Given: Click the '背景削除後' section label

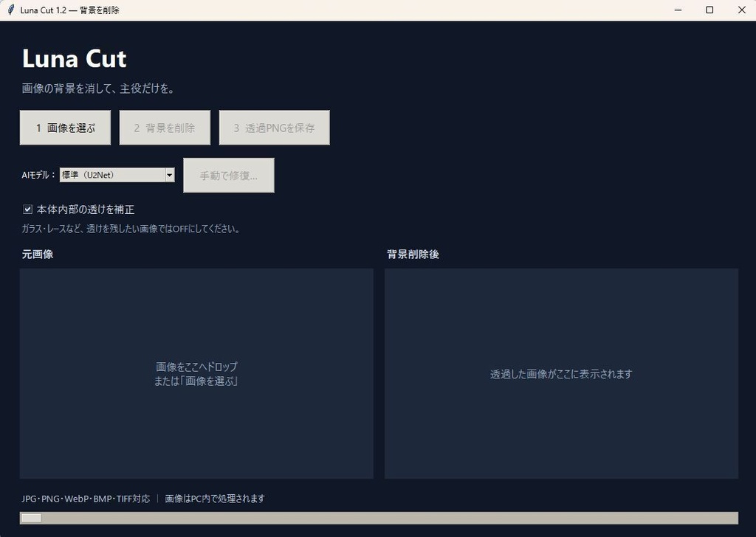Looking at the screenshot, I should coord(413,254).
